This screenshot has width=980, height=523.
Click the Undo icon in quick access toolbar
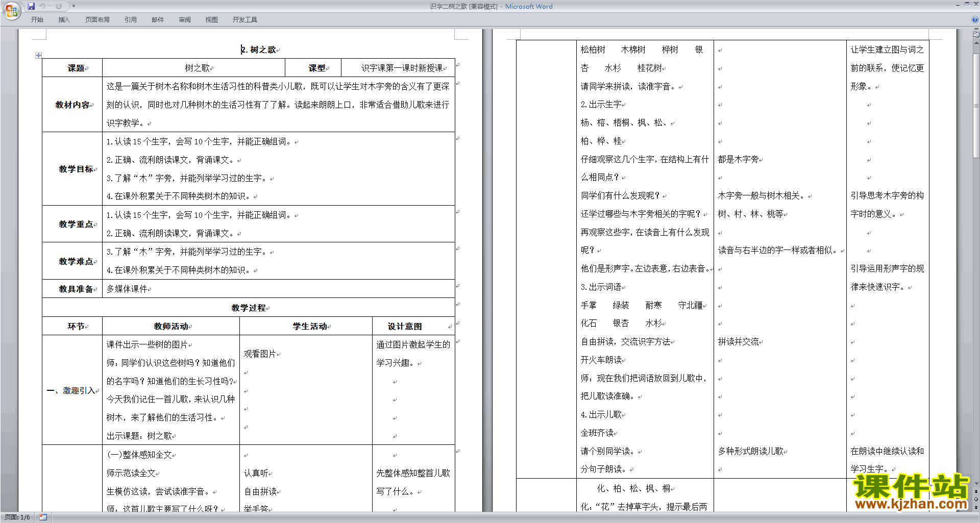point(42,6)
